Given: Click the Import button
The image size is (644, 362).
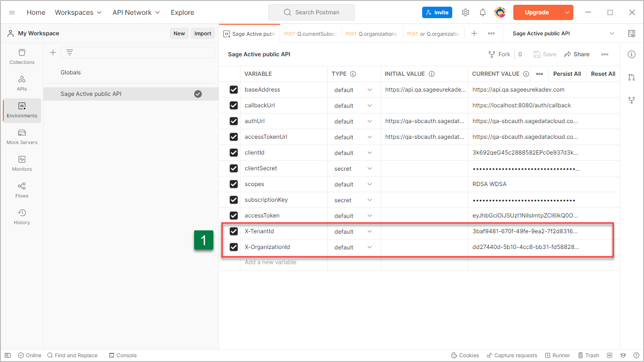Looking at the screenshot, I should coord(203,33).
